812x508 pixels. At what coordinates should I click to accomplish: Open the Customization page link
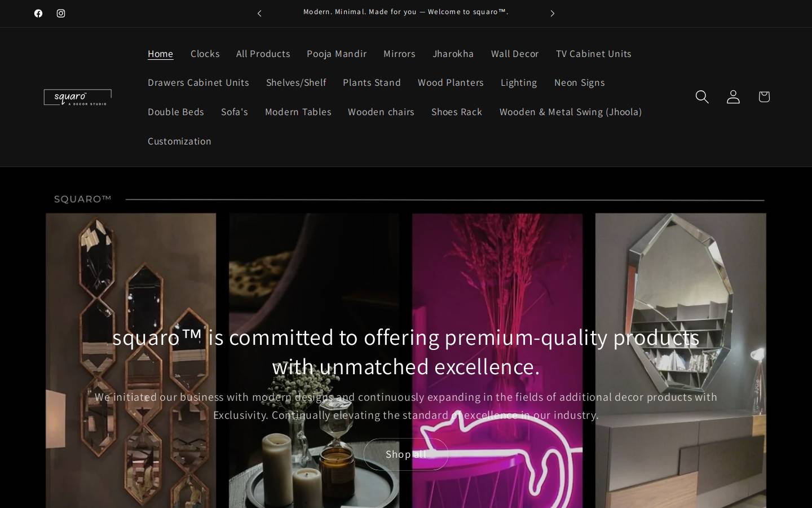coord(179,141)
